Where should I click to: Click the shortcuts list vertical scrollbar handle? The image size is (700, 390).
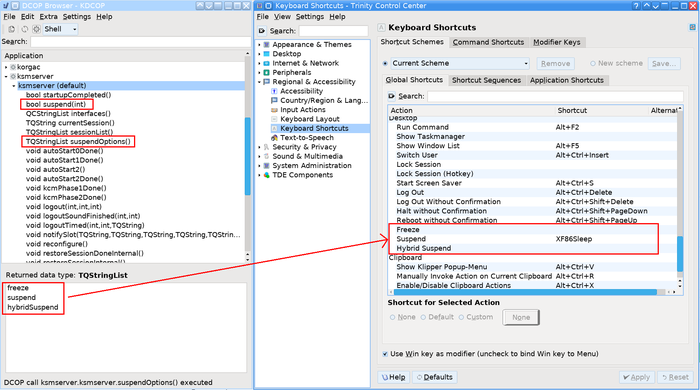680,253
